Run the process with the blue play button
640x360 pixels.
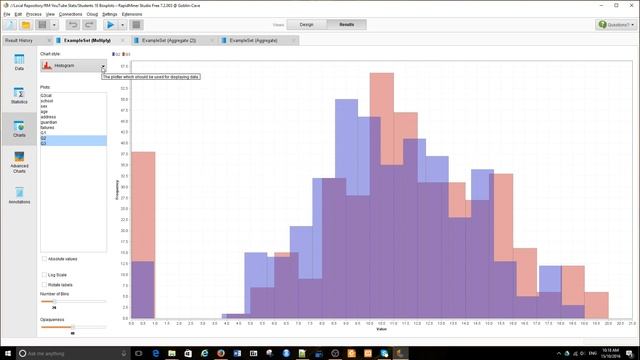(x=110, y=25)
